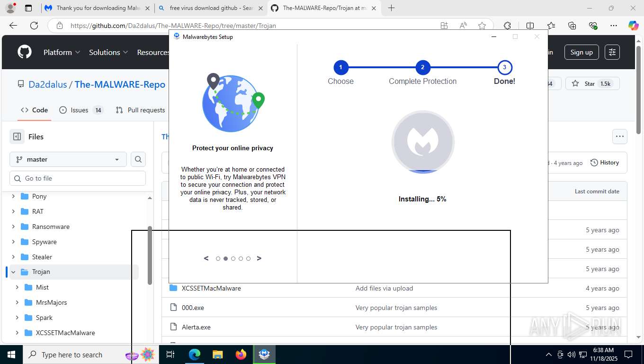Collapse the Trojan folder chevron

[x=13, y=272]
